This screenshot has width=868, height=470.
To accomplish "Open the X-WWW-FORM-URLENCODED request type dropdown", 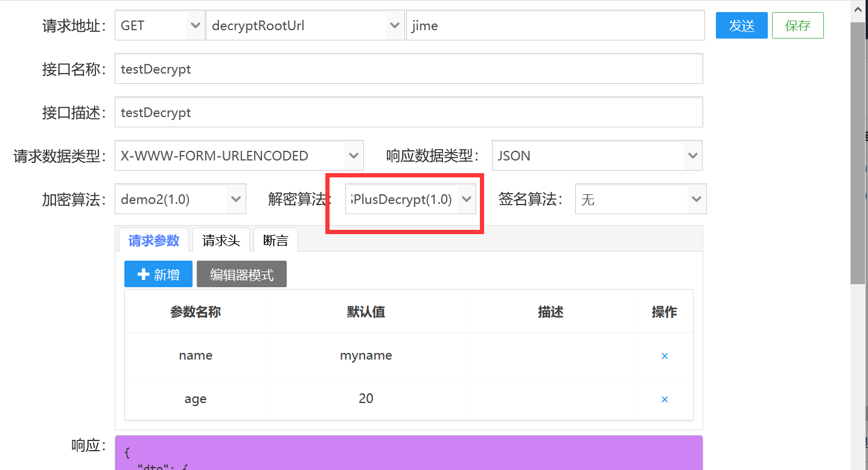I will [239, 156].
